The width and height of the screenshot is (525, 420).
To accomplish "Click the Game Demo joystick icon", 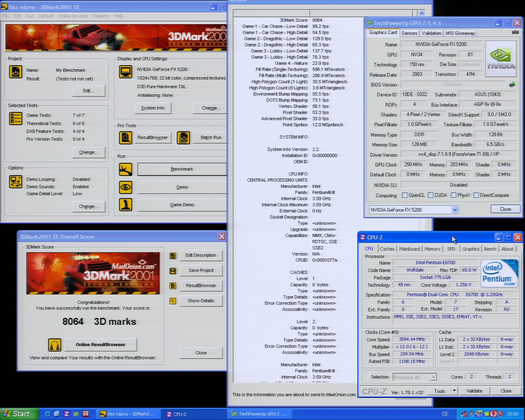I will (x=126, y=205).
